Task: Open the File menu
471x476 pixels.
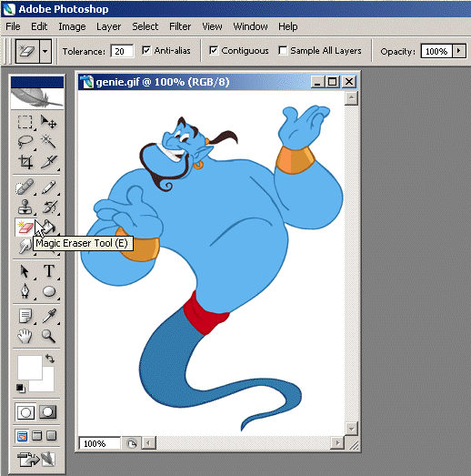Action: (13, 26)
